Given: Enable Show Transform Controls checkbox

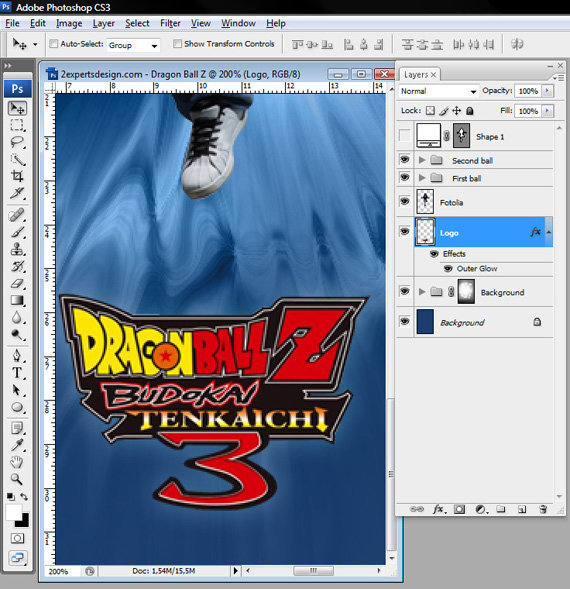Looking at the screenshot, I should point(177,44).
